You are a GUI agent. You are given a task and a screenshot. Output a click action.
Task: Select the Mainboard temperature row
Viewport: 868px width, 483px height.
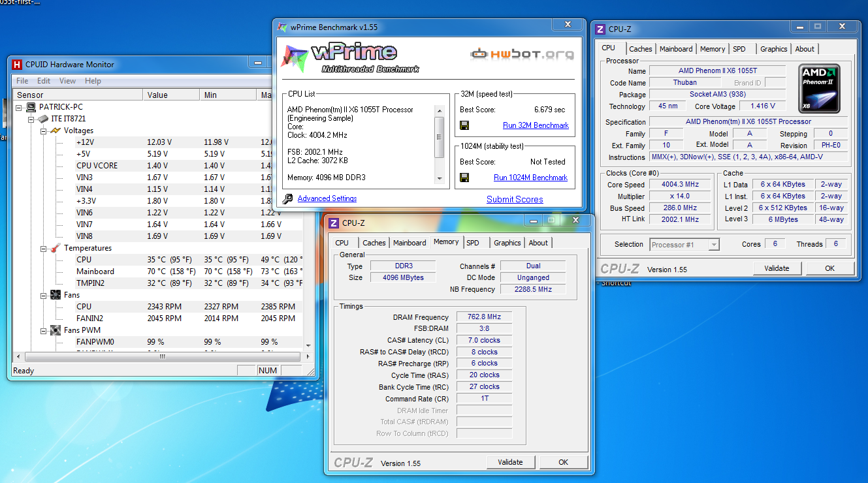(x=157, y=272)
